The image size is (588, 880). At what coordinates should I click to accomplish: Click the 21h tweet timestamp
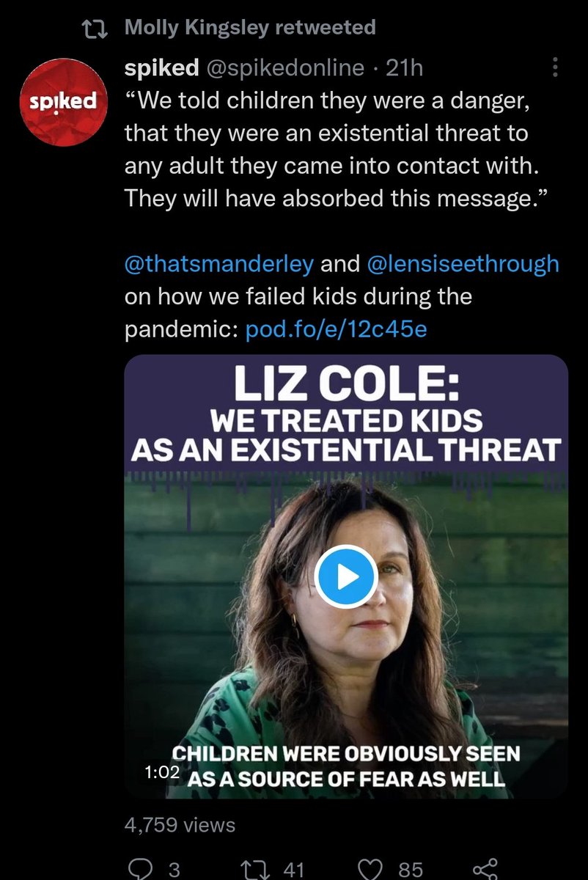click(405, 68)
